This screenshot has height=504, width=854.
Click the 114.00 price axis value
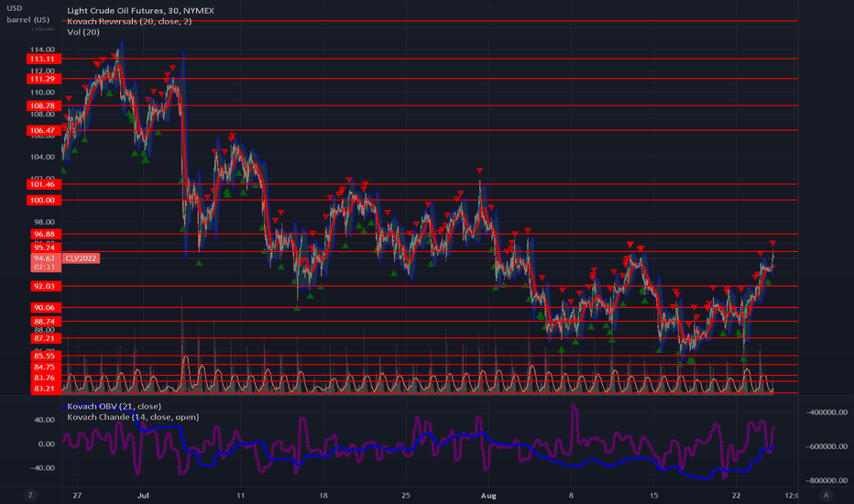(42, 49)
